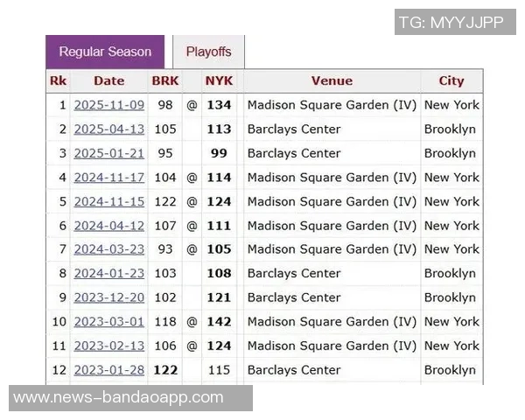Open the 2025-01-21 game link
The width and height of the screenshot is (525, 420).
[108, 153]
